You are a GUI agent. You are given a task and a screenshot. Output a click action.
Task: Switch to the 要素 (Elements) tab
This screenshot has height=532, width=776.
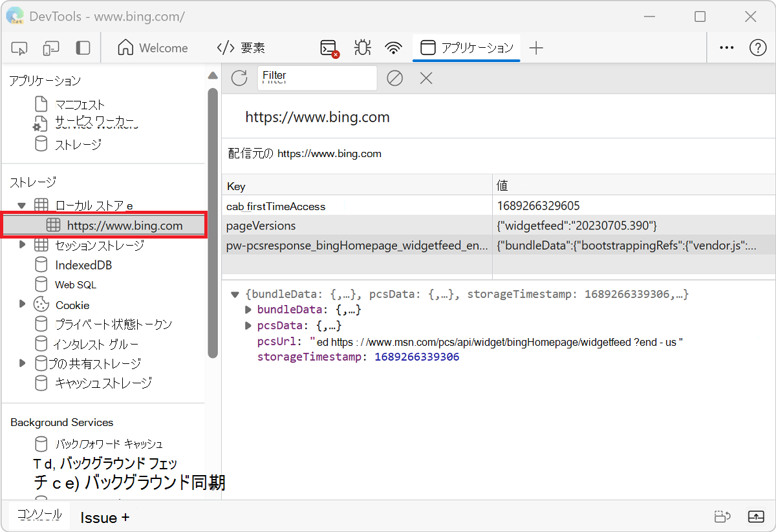click(241, 48)
